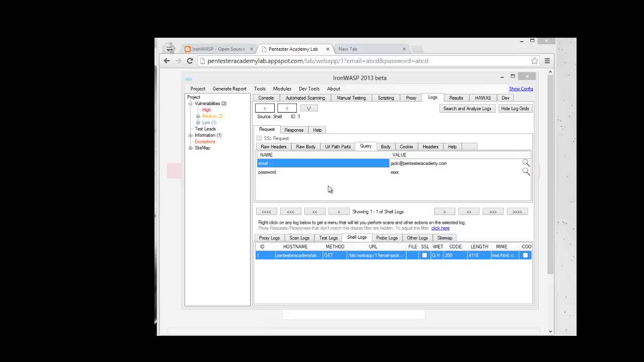Screen dimensions: 644x362
Task: Open the About menu
Action: (334, 89)
